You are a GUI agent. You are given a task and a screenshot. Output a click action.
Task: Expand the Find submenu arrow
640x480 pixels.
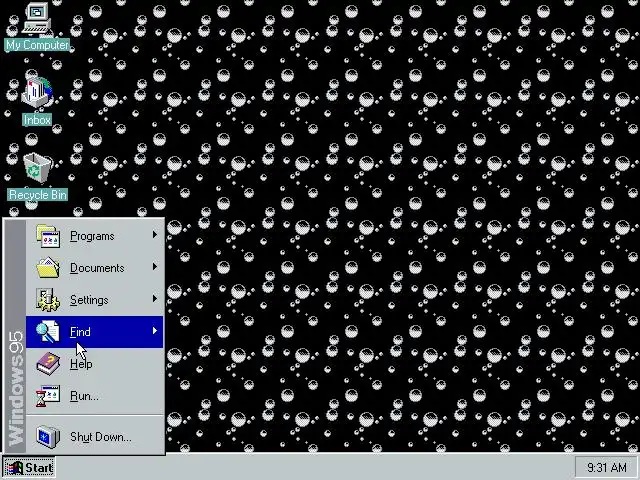155,331
